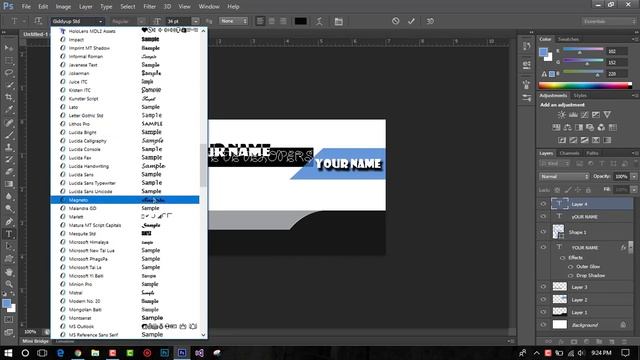Image resolution: width=640 pixels, height=360 pixels.
Task: Toggle Effects group visibility eye
Action: point(563,258)
